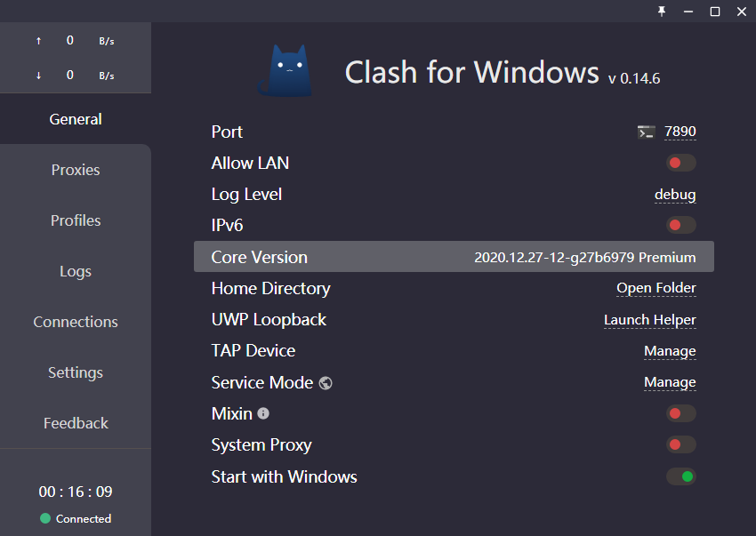The width and height of the screenshot is (756, 536).
Task: Turn on the Mixin toggle
Action: click(x=680, y=413)
